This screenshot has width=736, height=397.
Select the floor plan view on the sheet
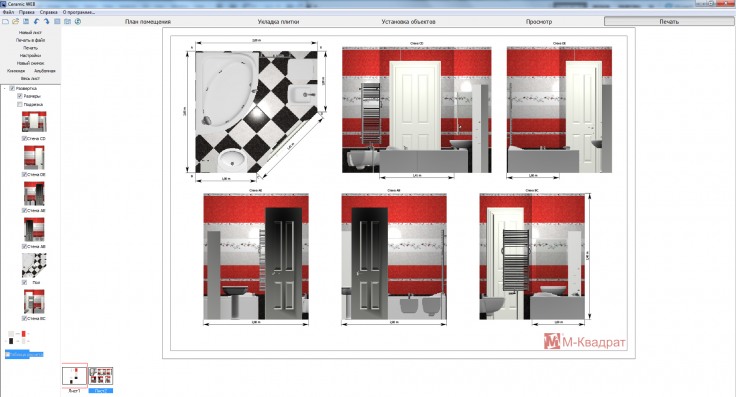tap(257, 112)
